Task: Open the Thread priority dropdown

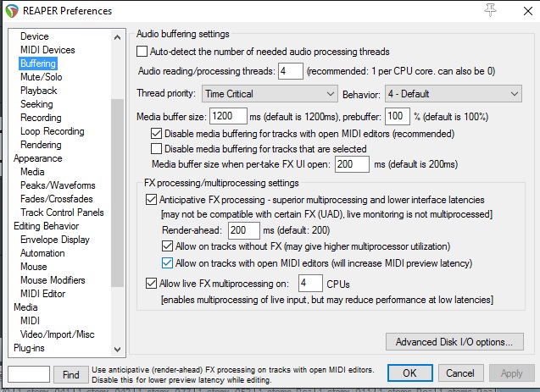Action: (270, 93)
